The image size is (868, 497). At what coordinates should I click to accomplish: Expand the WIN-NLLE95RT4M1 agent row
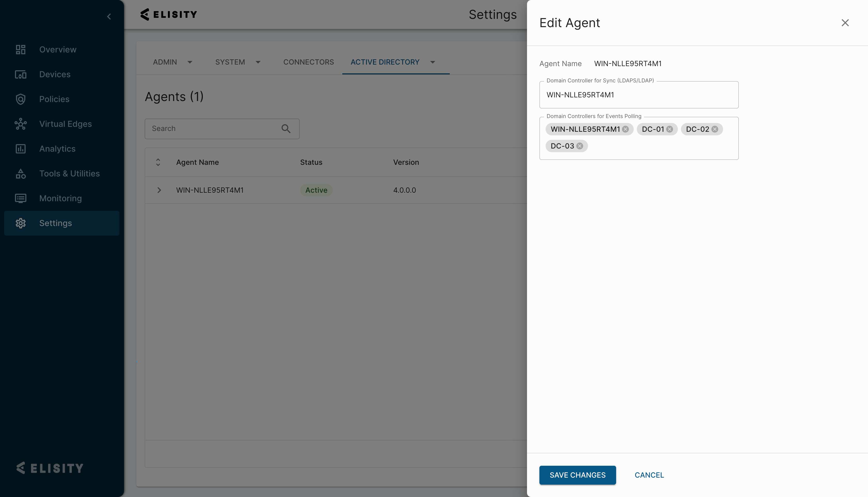pos(159,190)
